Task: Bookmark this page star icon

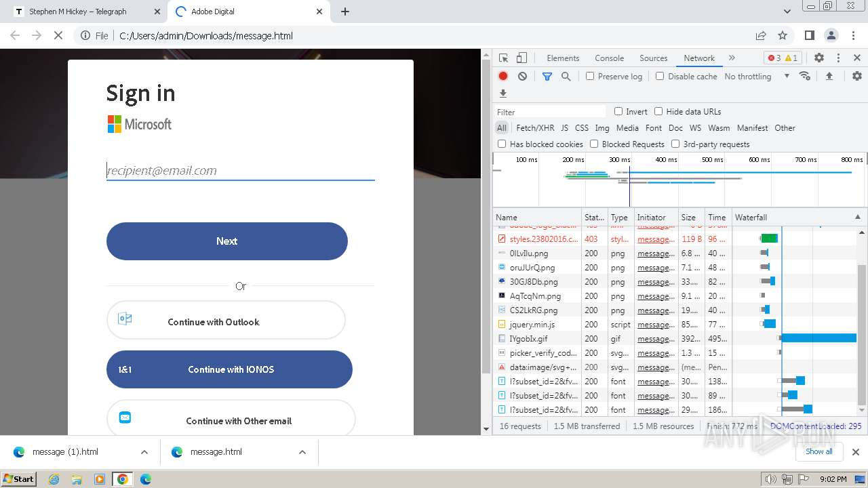Action: click(783, 36)
